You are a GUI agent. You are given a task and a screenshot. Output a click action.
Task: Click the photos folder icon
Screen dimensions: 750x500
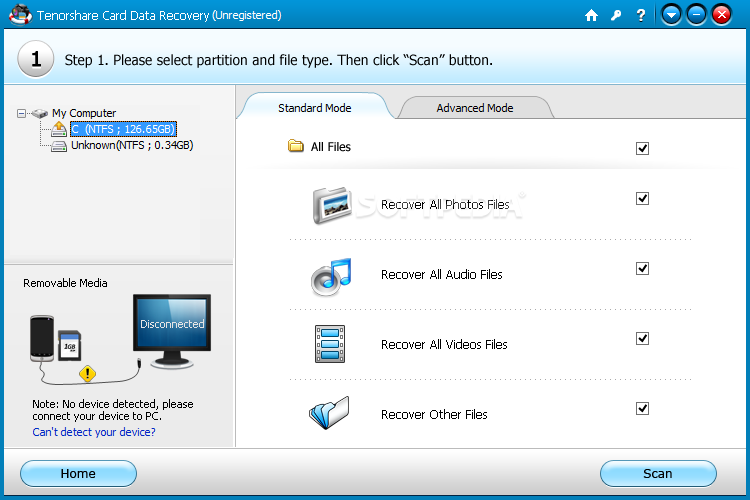coord(332,205)
